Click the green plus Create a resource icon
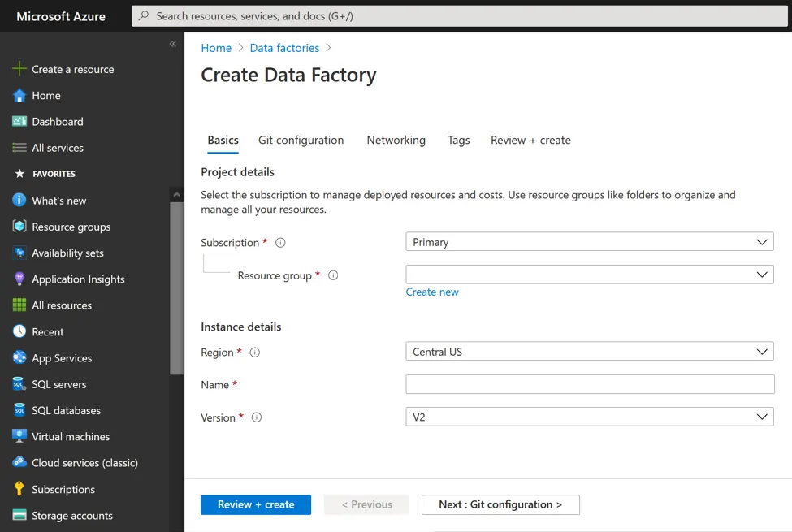The image size is (792, 532). click(19, 69)
